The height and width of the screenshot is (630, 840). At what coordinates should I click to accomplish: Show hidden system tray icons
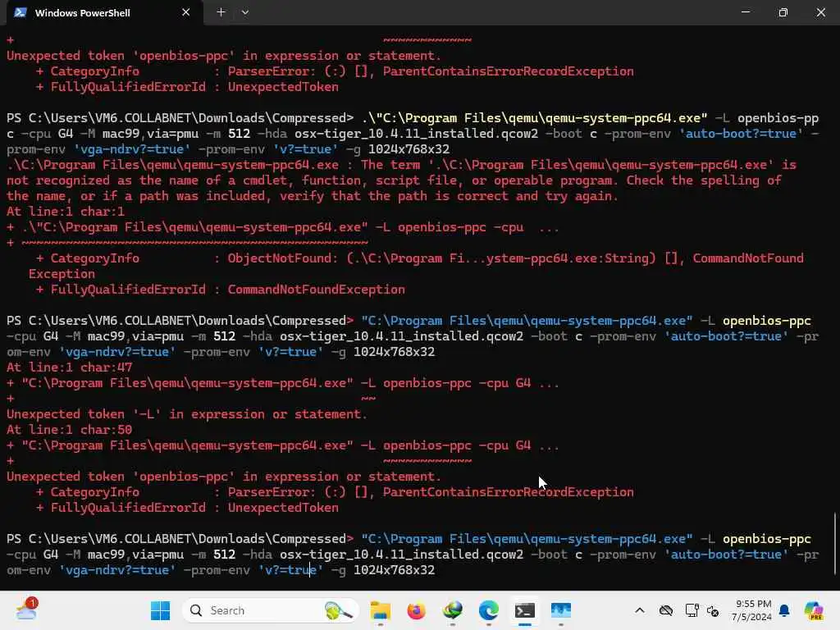[x=640, y=610]
